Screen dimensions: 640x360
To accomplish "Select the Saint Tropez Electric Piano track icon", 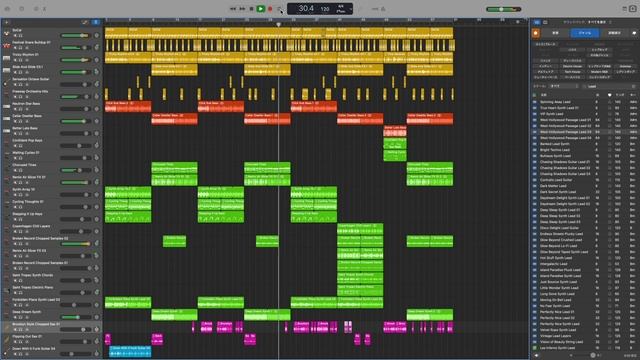I will click(6, 290).
